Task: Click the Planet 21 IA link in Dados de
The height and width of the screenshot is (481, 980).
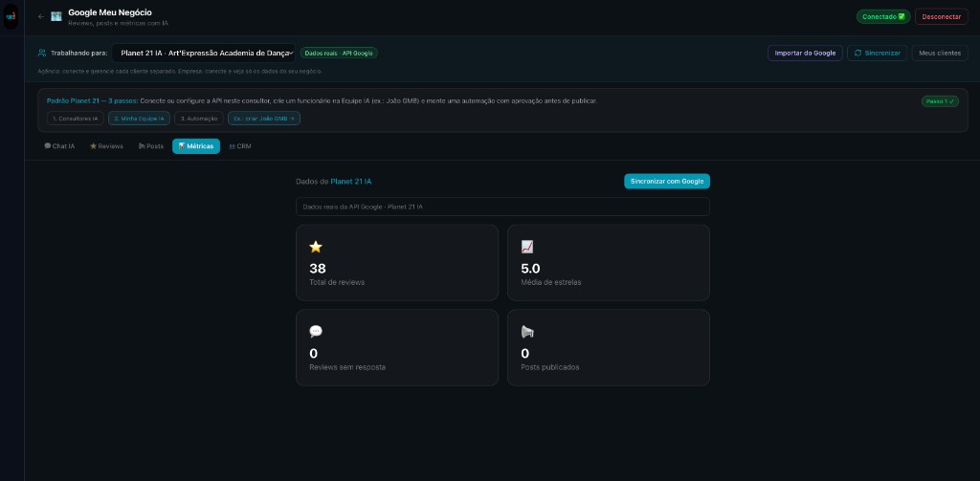Action: click(x=350, y=182)
